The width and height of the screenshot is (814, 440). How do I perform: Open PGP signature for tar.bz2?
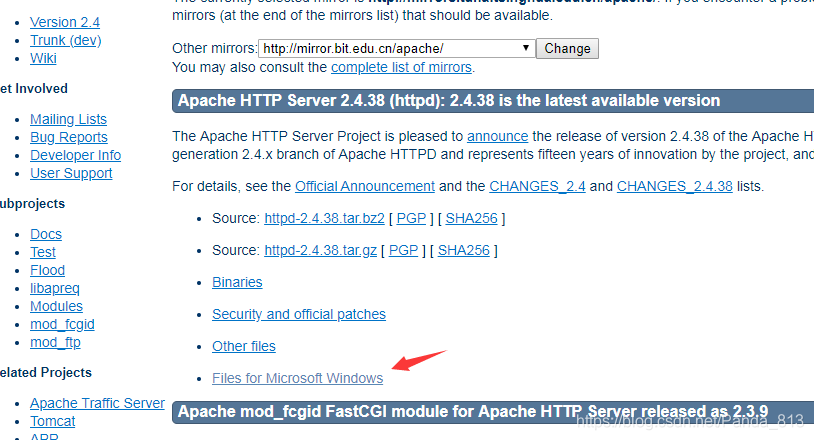click(x=410, y=218)
